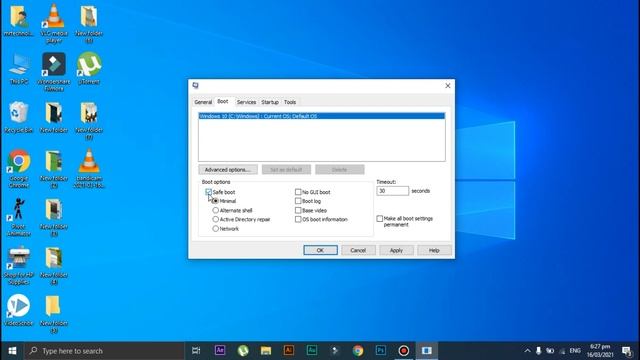Screen dimensions: 640x360
Task: Open Google Chrome desktop shortcut
Action: tap(19, 168)
